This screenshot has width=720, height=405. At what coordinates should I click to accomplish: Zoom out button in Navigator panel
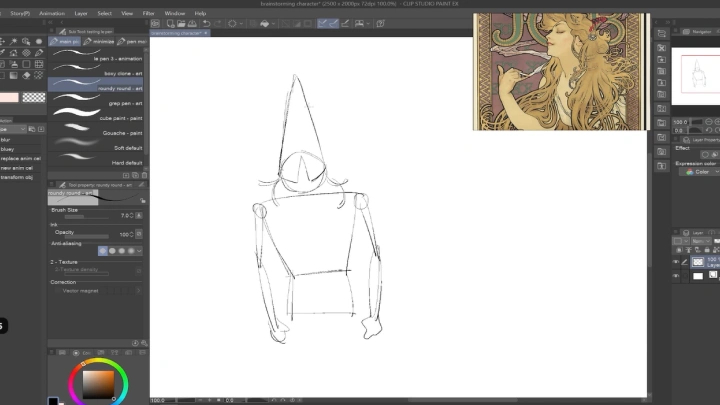pos(709,122)
